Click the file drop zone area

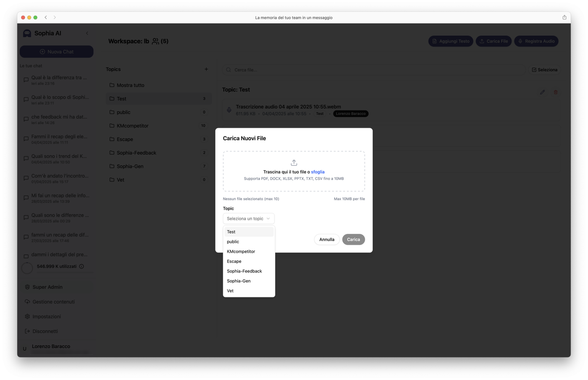coord(294,171)
